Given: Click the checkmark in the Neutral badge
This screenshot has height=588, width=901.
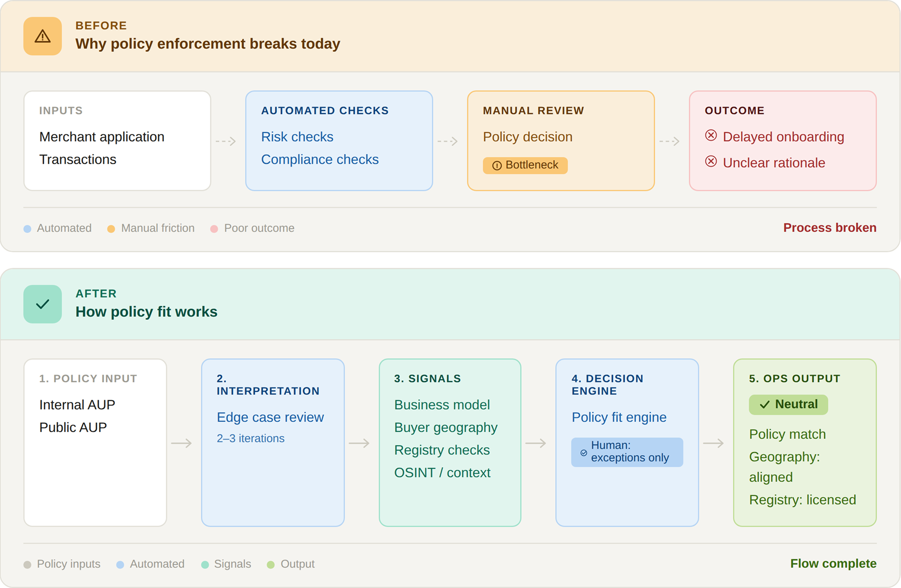Looking at the screenshot, I should 764,404.
